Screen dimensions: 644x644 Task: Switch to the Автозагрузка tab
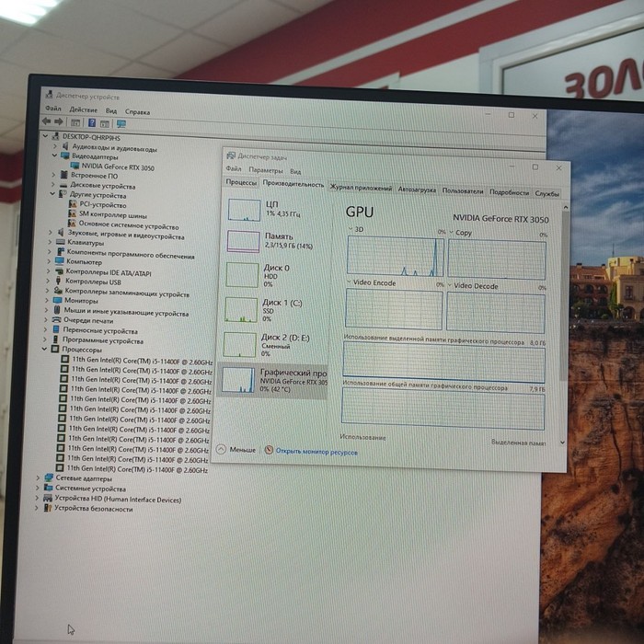click(x=417, y=190)
